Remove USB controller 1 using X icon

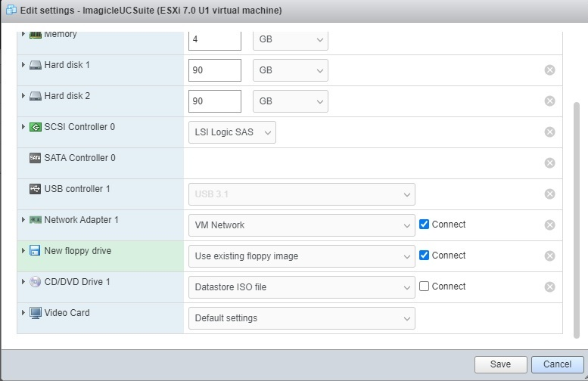point(550,194)
